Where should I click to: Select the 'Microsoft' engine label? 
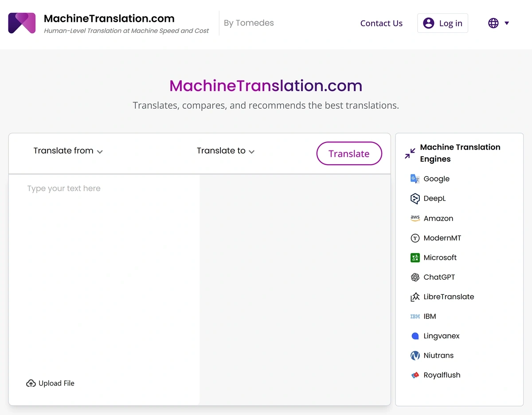pos(440,257)
